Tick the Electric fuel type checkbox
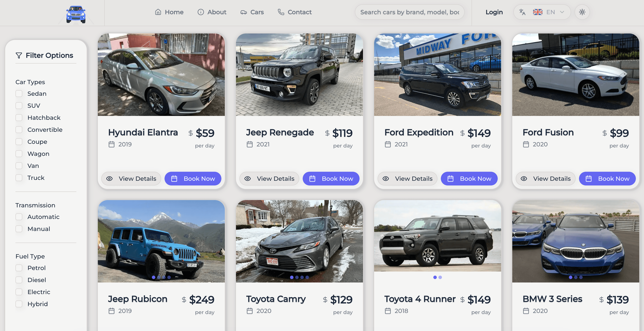Viewport: 644px width, 331px height. point(19,292)
